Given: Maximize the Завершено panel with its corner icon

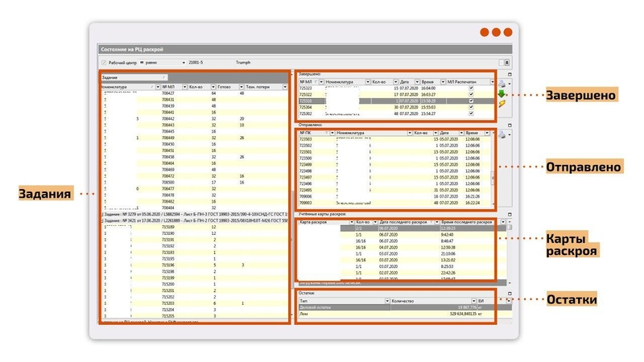Looking at the screenshot, I should pyautogui.click(x=508, y=73).
